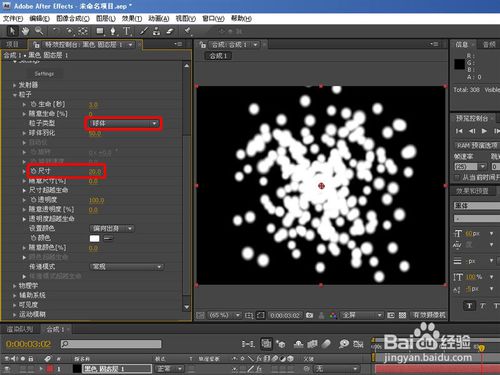Toggle the 尺寸 stopwatch keyframe icon
The height and width of the screenshot is (375, 500).
33,171
